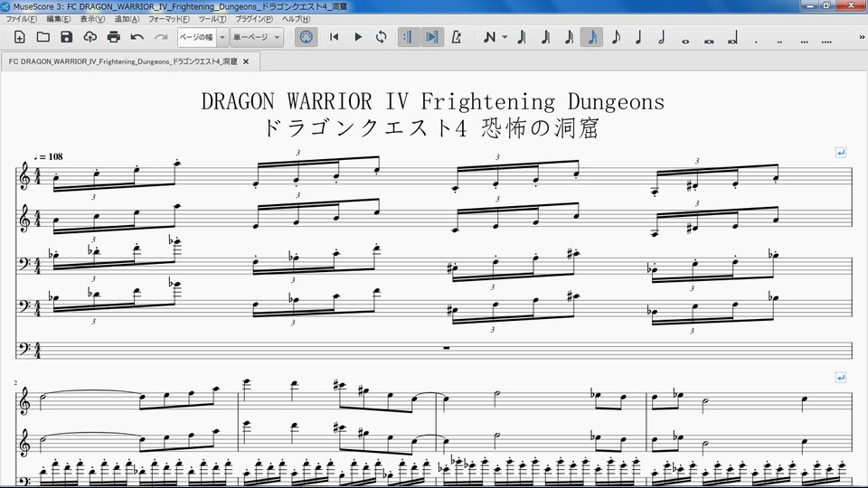
Task: Toggle note input mode N button
Action: click(x=489, y=37)
